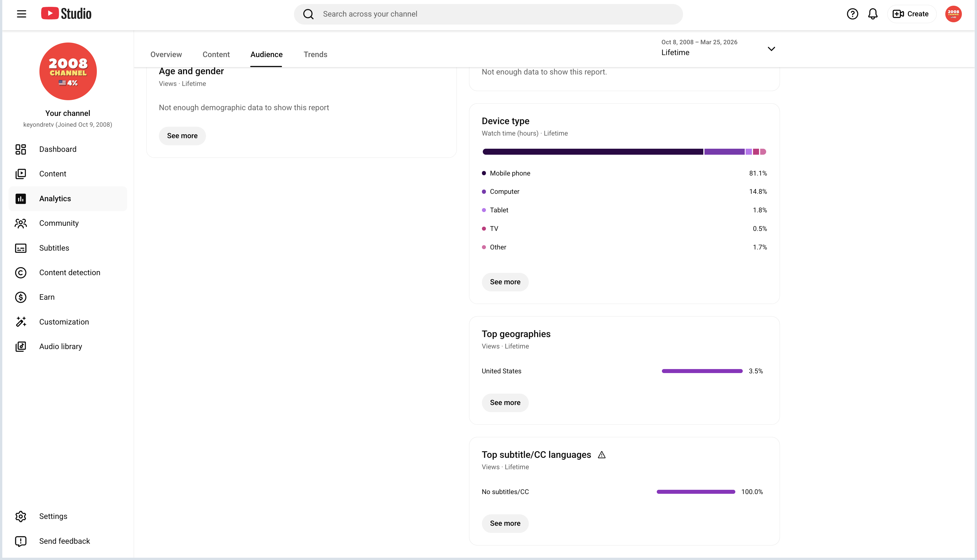Switch to the Overview tab
The width and height of the screenshot is (977, 560).
pos(166,55)
